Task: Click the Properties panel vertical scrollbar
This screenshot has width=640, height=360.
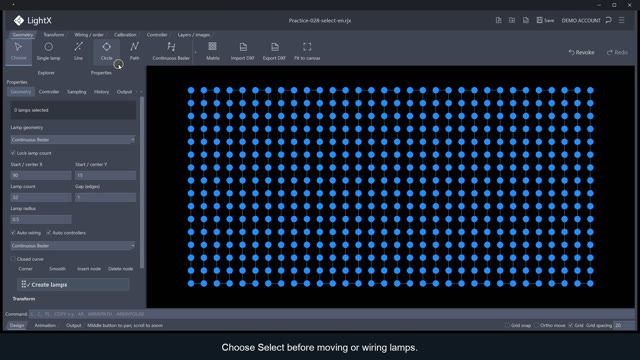Action: 142,182
